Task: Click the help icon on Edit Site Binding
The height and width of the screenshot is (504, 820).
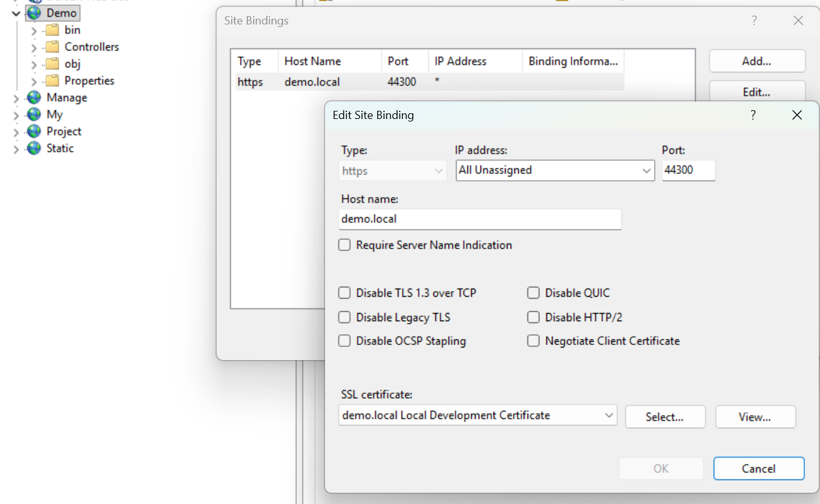Action: click(x=753, y=115)
